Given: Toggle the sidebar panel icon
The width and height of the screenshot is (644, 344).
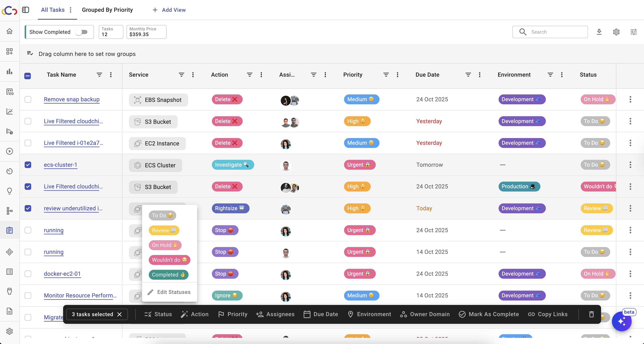Looking at the screenshot, I should 26,10.
